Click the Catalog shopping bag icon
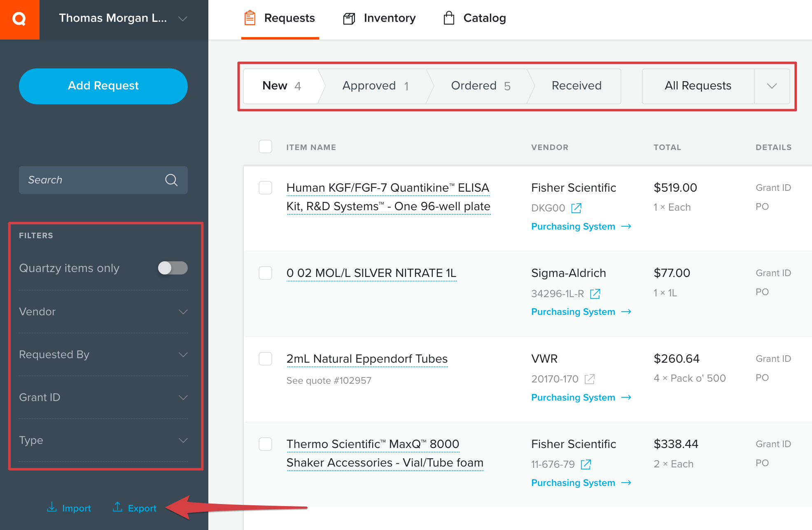 click(x=449, y=18)
